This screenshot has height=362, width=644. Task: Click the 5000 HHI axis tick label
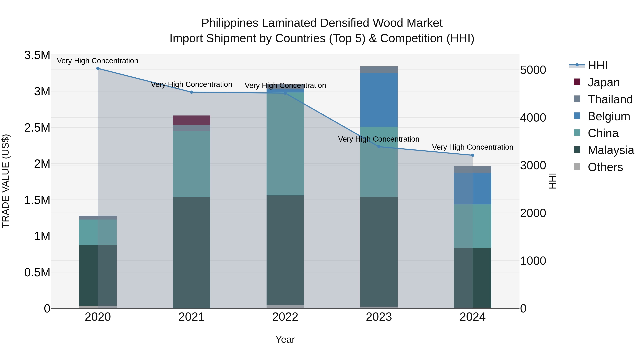point(533,70)
